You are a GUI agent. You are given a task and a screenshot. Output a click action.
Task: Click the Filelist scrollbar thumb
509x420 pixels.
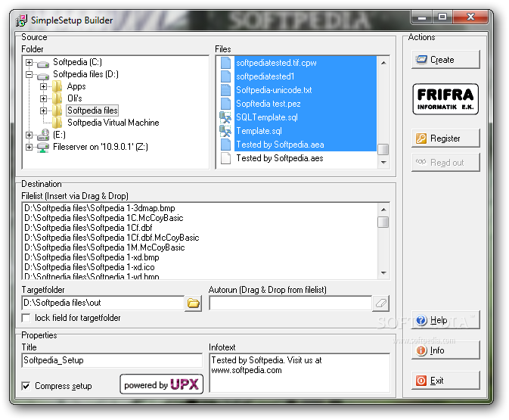click(x=383, y=222)
